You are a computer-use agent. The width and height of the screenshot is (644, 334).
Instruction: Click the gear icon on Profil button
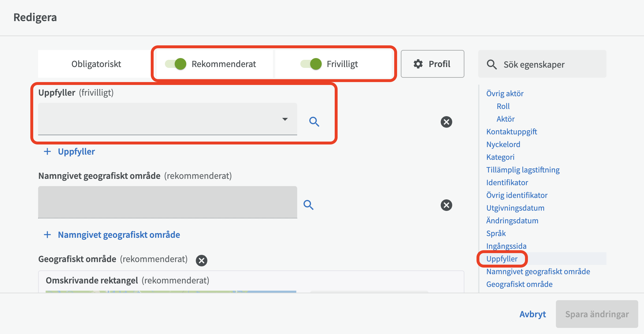click(x=418, y=64)
